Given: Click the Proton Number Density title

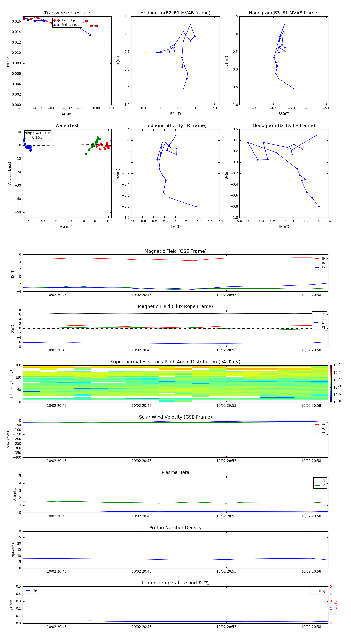Looking at the screenshot, I should [175, 528].
